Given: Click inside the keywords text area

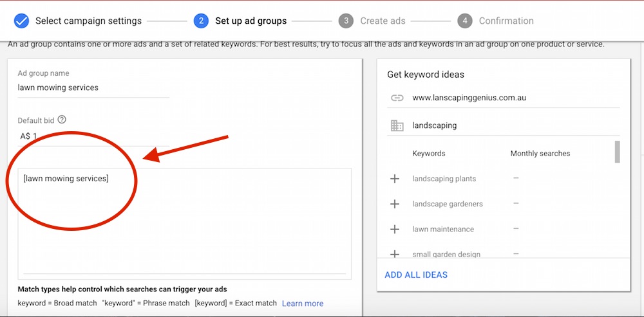Looking at the screenshot, I should tap(184, 224).
